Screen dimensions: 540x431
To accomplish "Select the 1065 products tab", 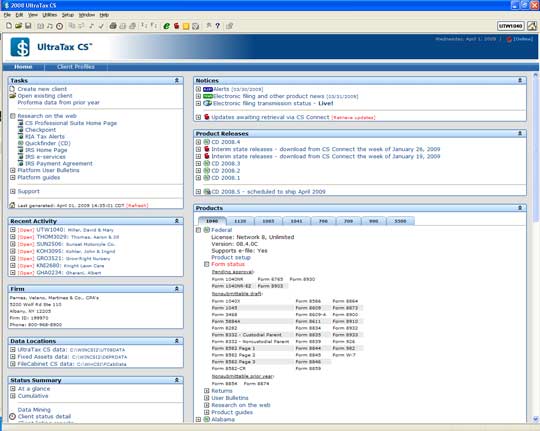I will click(268, 221).
